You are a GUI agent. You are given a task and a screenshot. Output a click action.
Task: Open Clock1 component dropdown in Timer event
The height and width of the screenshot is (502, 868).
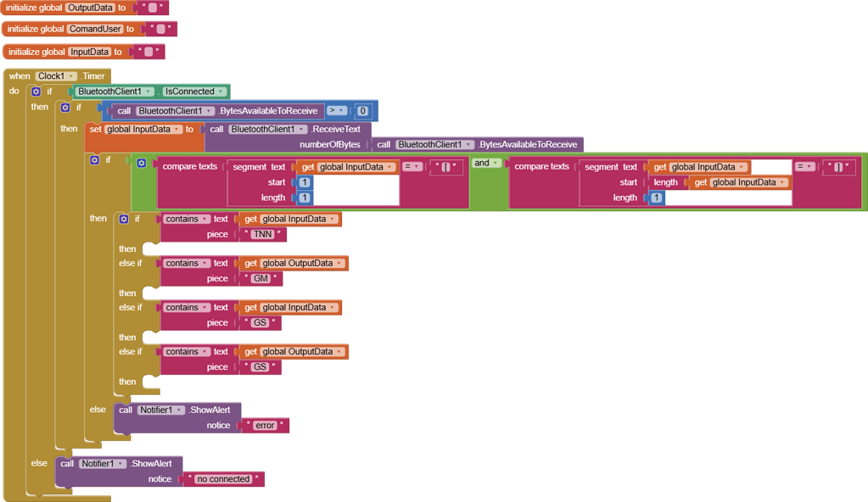(x=57, y=76)
